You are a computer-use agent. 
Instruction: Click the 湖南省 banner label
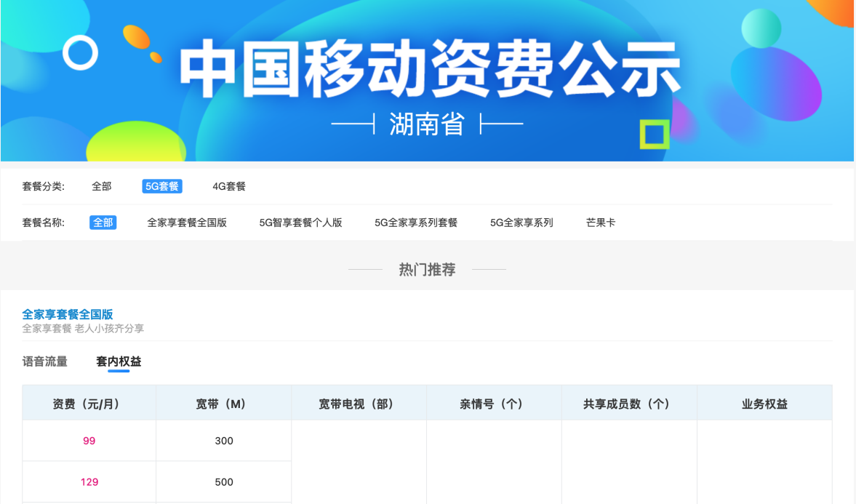point(428,123)
